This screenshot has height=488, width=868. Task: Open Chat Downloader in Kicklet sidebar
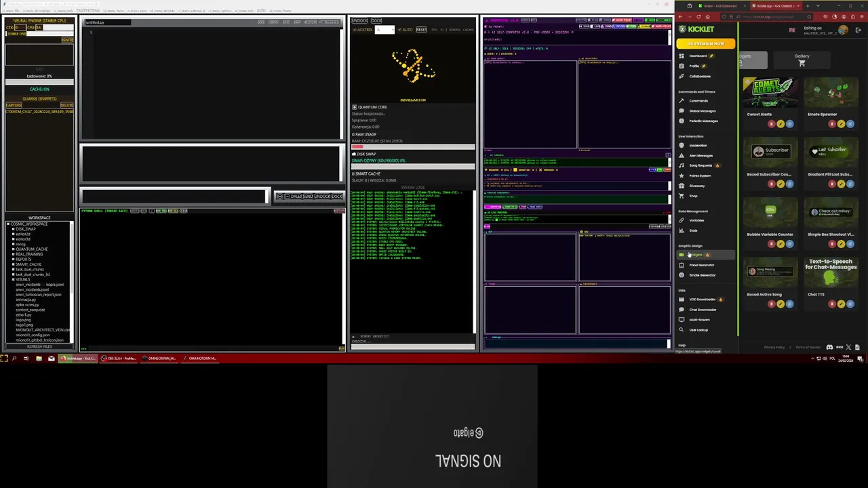[703, 310]
